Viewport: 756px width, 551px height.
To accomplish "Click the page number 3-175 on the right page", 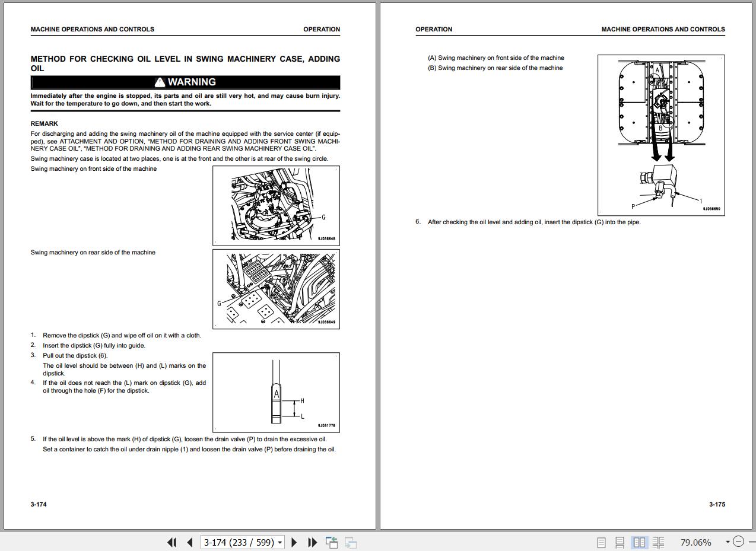I will pos(717,504).
